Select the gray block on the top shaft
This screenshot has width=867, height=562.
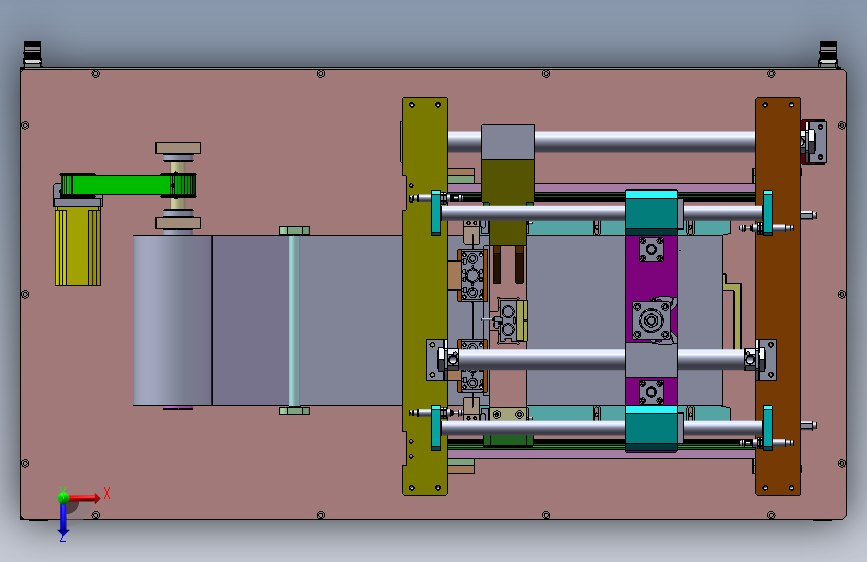pyautogui.click(x=508, y=142)
